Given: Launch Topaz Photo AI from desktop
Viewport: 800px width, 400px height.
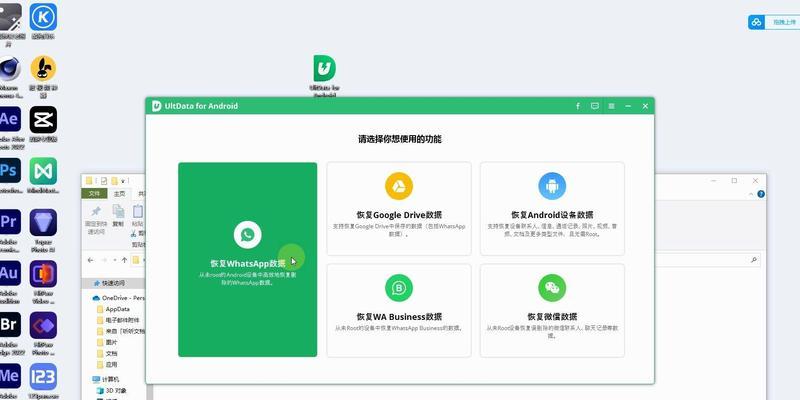Looking at the screenshot, I should click(x=43, y=231).
